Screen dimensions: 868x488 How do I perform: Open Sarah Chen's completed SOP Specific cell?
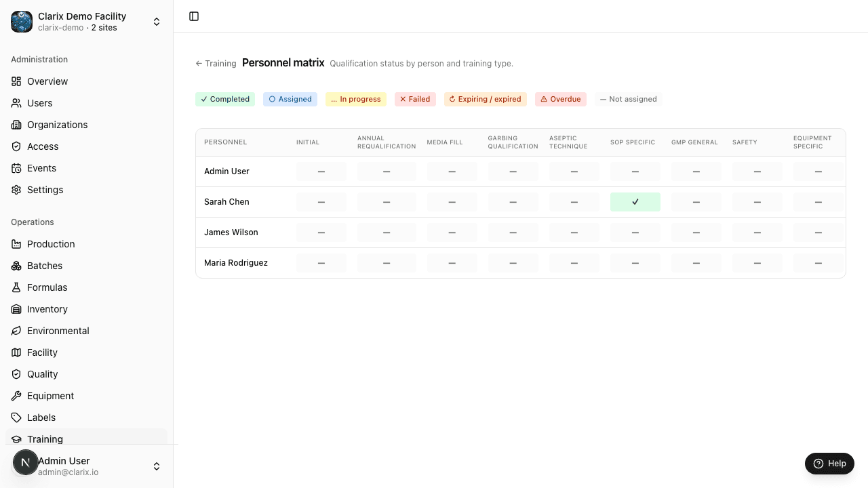point(635,202)
